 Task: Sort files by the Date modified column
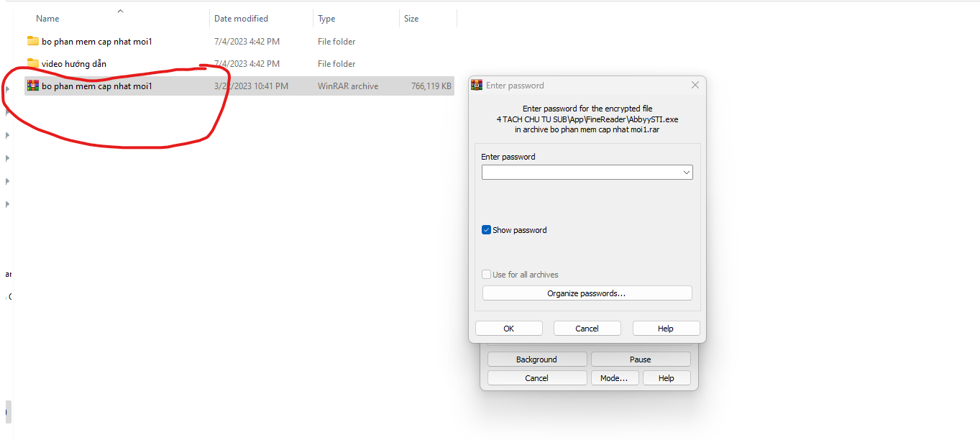pyautogui.click(x=241, y=19)
